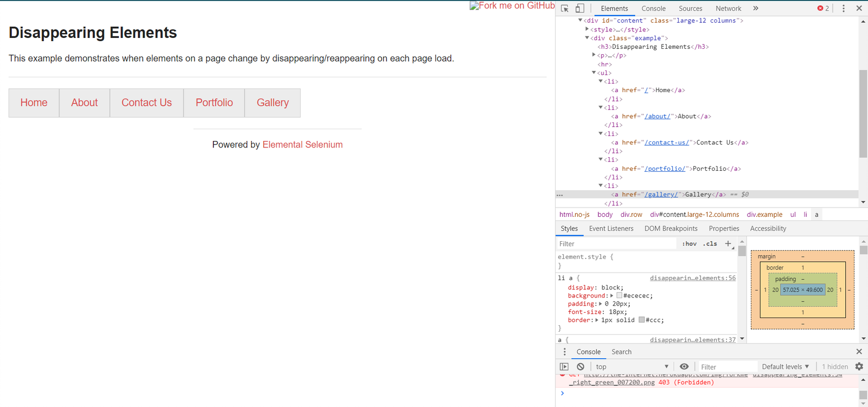Open the Elemental Selenium link
Viewport: 868px width, 407px height.
tap(302, 145)
